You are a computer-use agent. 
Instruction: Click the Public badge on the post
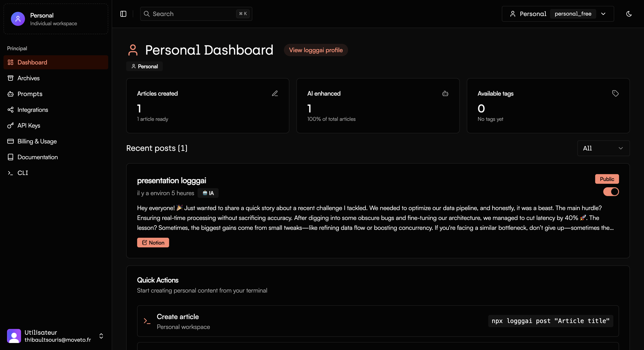point(607,179)
